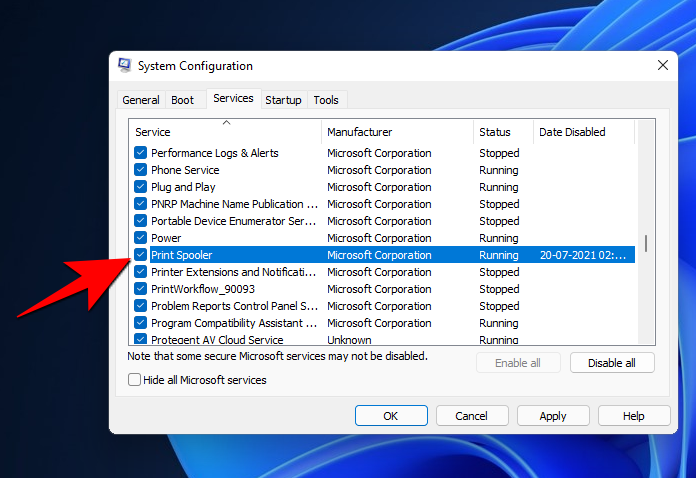This screenshot has height=478, width=696.
Task: Open the Boot tab
Action: click(x=182, y=100)
